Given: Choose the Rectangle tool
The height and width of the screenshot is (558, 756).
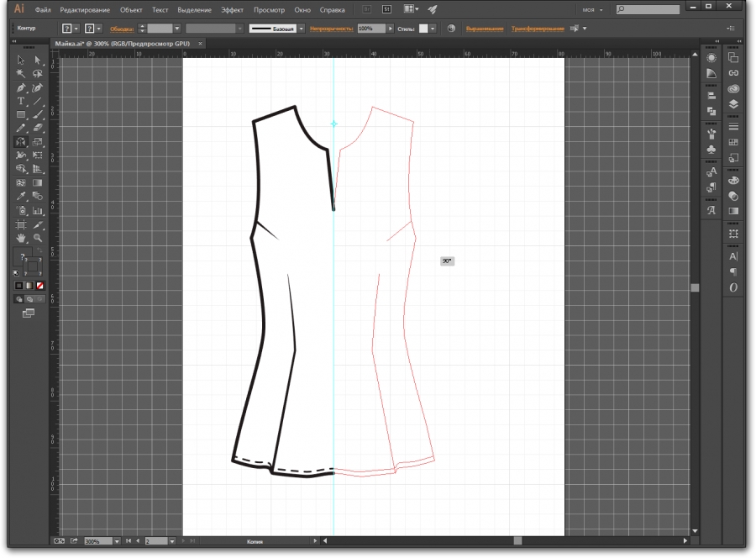Looking at the screenshot, I should (21, 115).
